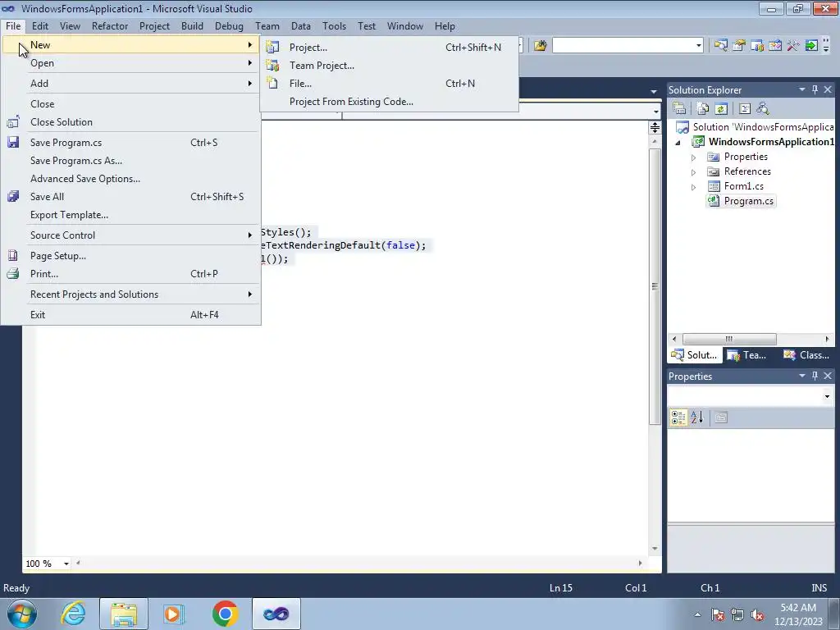This screenshot has height=630, width=840.
Task: Open the Properties panel object dropdown
Action: [827, 397]
